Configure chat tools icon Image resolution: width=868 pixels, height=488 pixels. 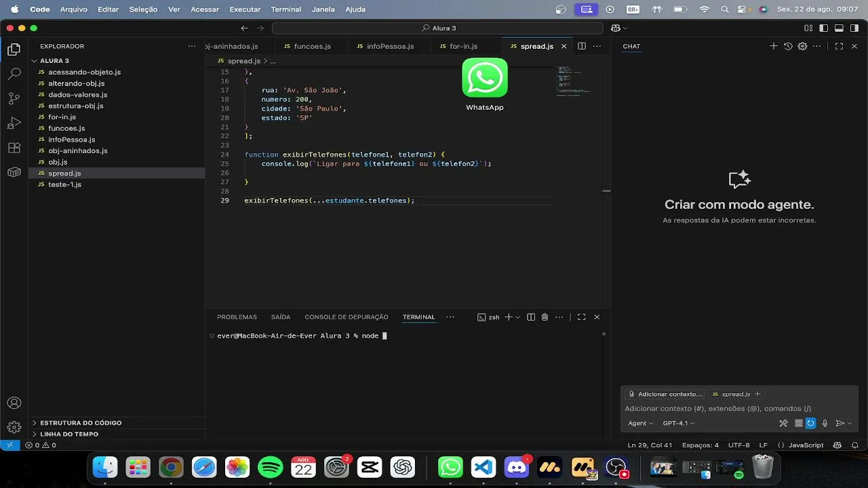(x=783, y=423)
